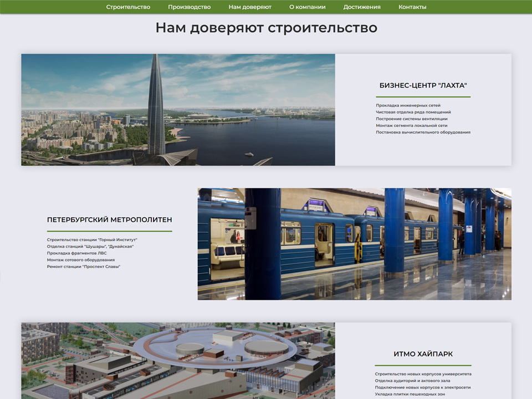Select the Петербургский метрополитен heading

click(109, 220)
